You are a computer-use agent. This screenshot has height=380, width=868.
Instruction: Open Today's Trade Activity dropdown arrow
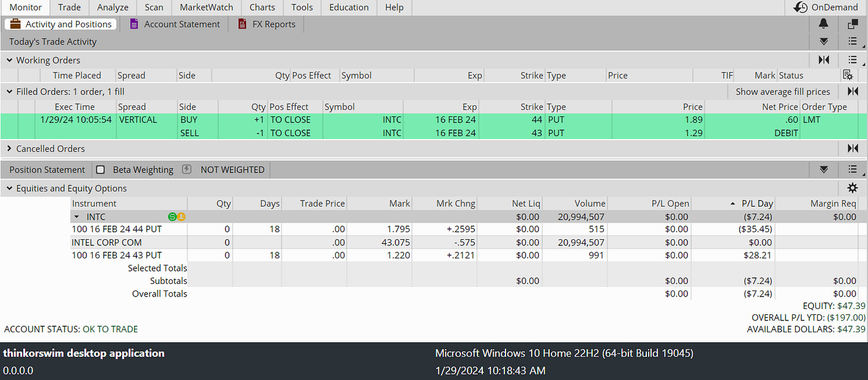(823, 42)
